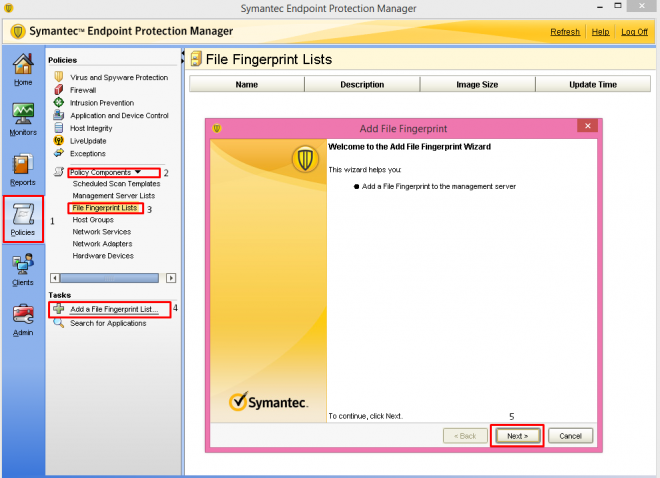Sort by the Image Size column header
The width and height of the screenshot is (660, 478).
(x=477, y=84)
